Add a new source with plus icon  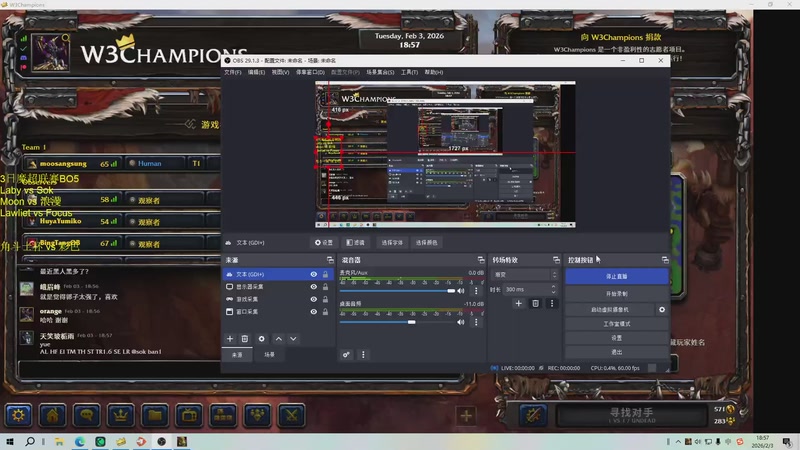pyautogui.click(x=230, y=339)
